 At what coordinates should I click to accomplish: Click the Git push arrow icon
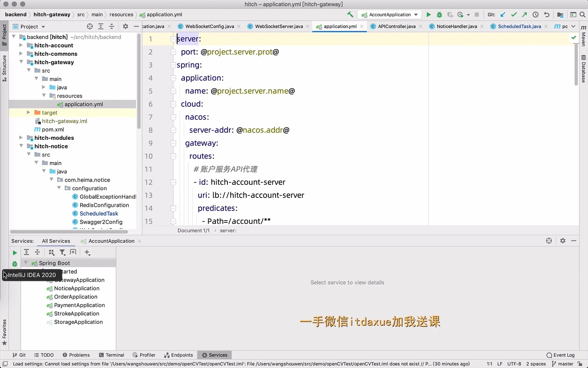524,14
